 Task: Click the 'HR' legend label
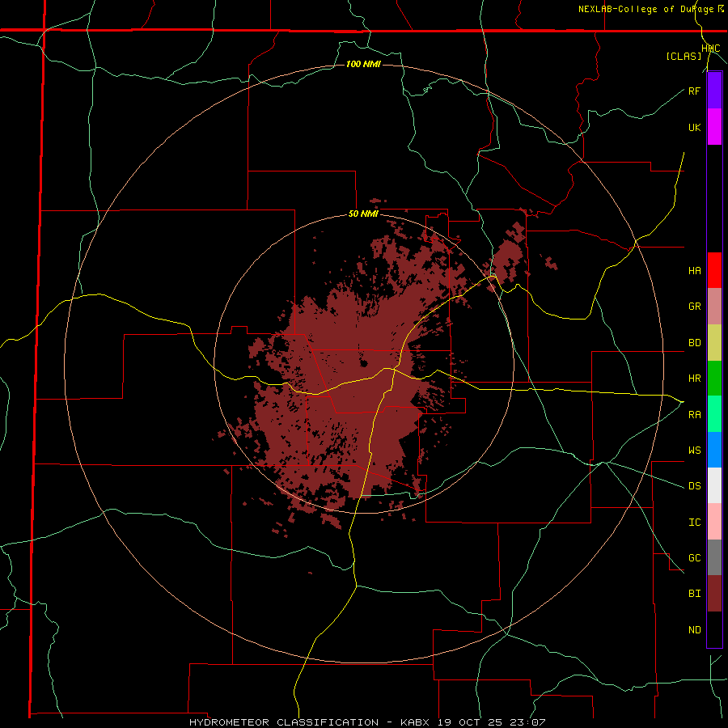pos(694,379)
